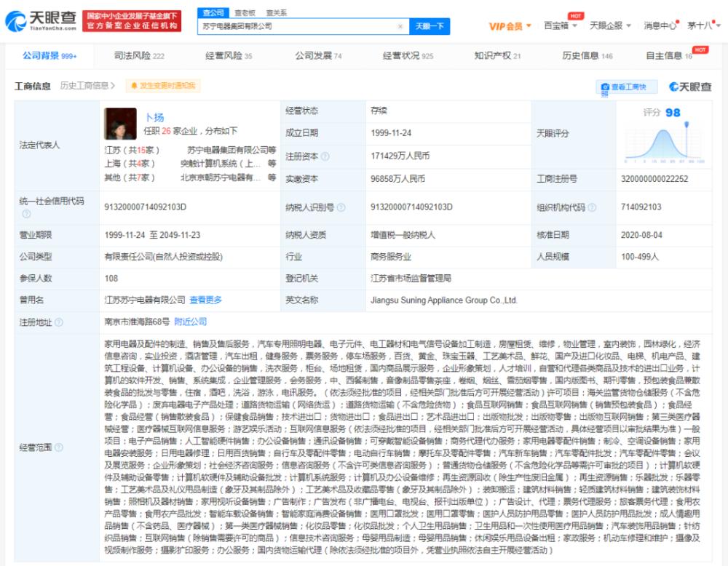This screenshot has height=566, width=728.
Task: Expand the VIP会员 dropdown
Action: coord(511,26)
